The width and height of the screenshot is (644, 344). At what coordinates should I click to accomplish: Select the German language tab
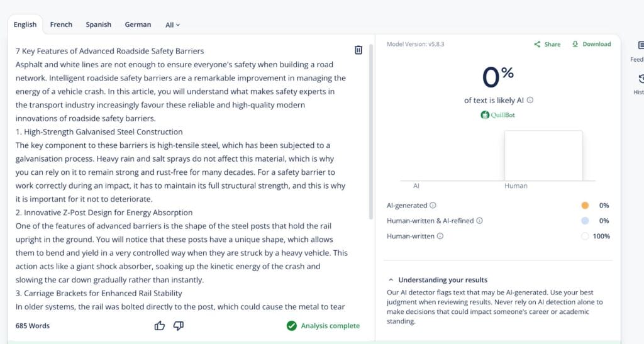pyautogui.click(x=138, y=25)
